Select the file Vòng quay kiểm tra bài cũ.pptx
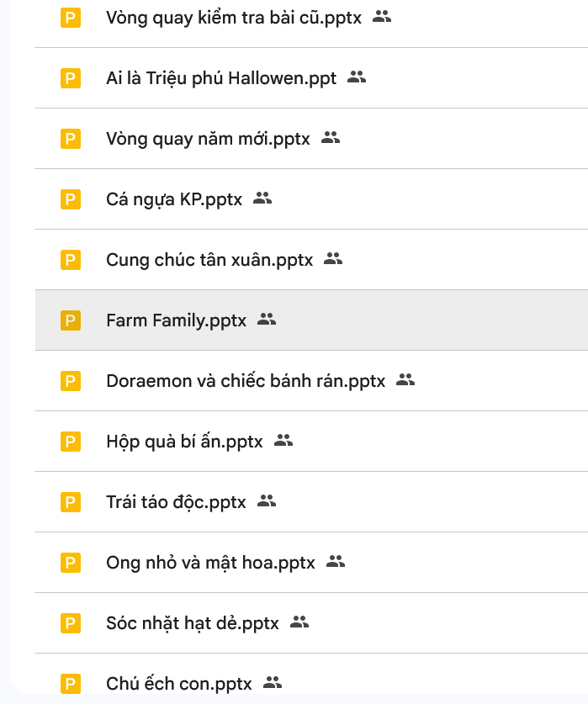The width and height of the screenshot is (588, 704). tap(233, 17)
